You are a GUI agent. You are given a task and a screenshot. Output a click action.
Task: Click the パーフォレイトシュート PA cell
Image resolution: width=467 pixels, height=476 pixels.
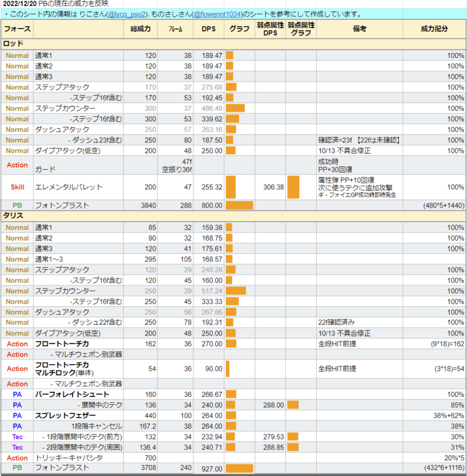pos(78,394)
